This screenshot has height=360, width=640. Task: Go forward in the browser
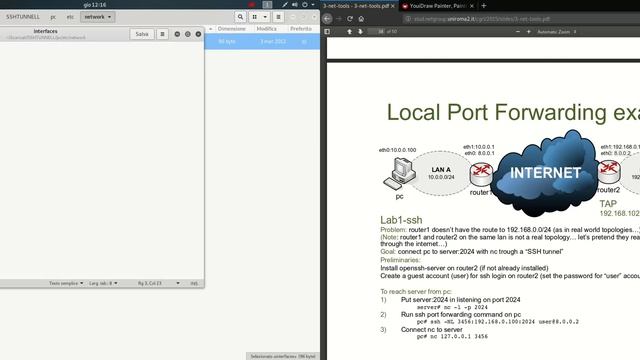pyautogui.click(x=339, y=19)
